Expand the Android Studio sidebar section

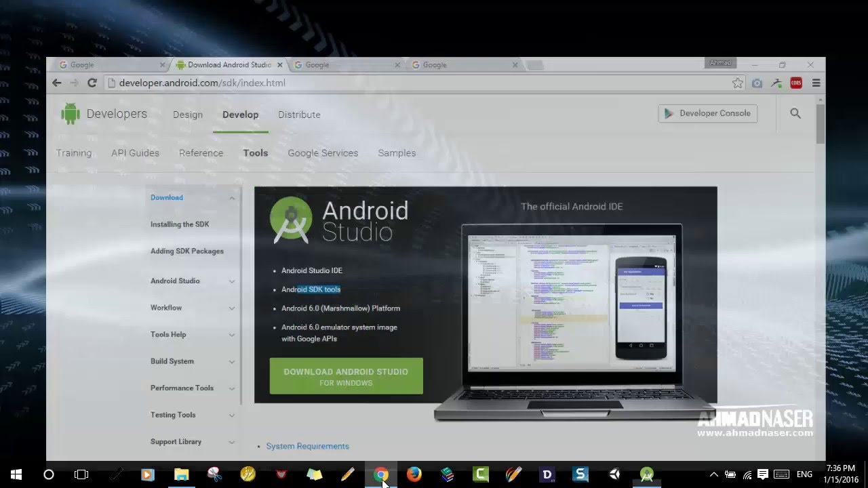tap(232, 281)
